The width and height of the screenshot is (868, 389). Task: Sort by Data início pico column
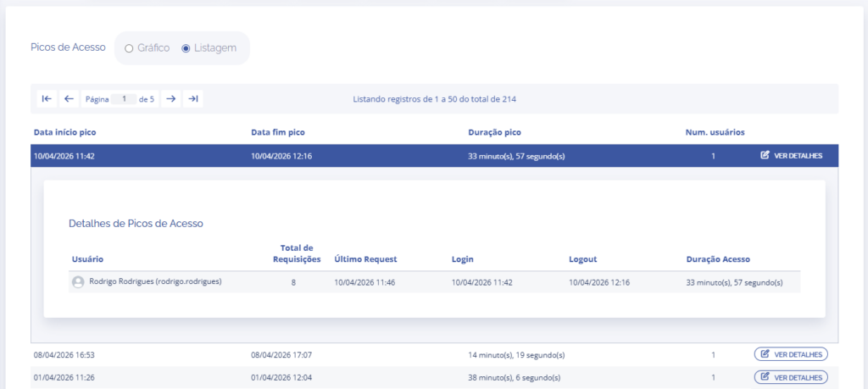(x=70, y=133)
